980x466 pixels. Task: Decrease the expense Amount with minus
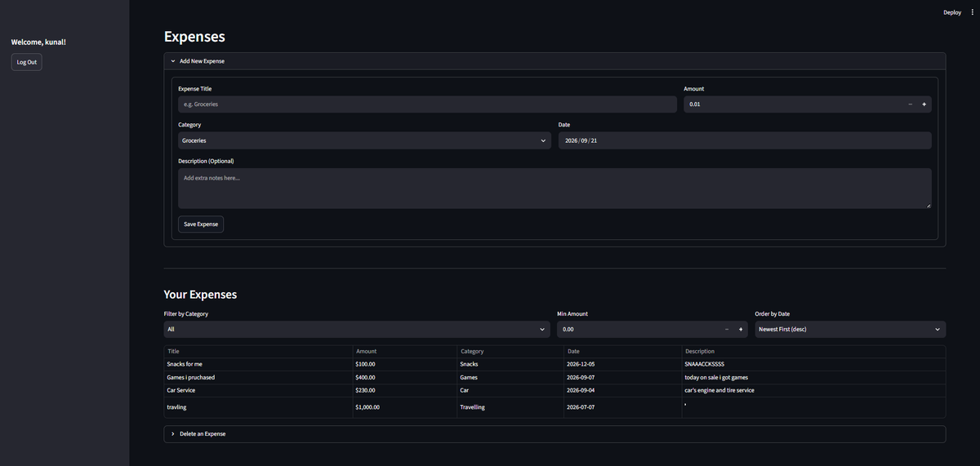pyautogui.click(x=911, y=104)
